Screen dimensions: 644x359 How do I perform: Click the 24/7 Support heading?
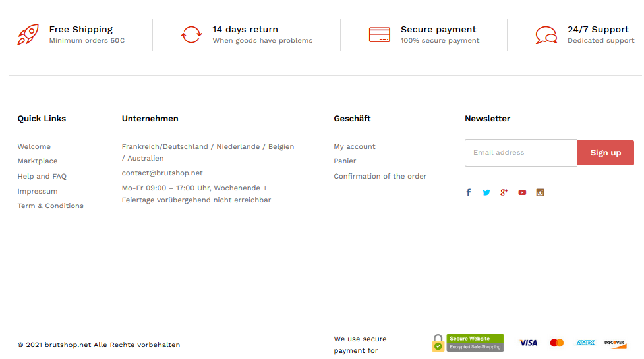[x=598, y=30]
